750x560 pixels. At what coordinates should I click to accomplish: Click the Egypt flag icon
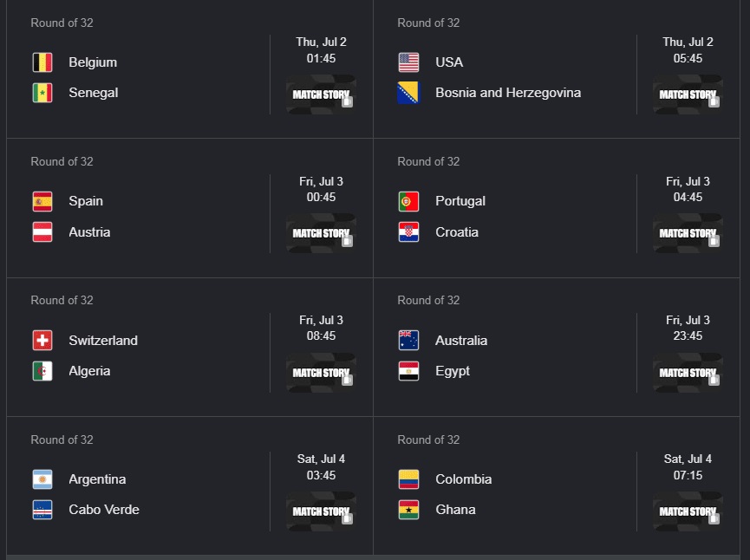click(408, 371)
